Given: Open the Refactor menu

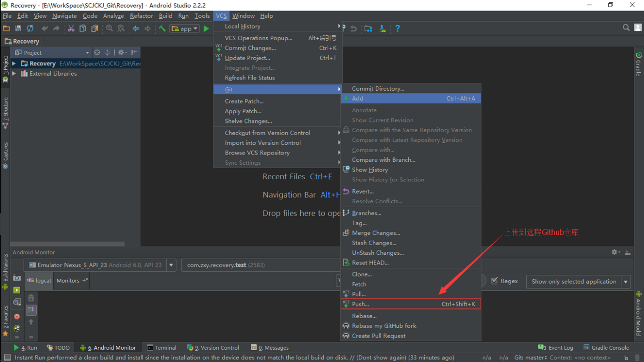Looking at the screenshot, I should pyautogui.click(x=141, y=16).
